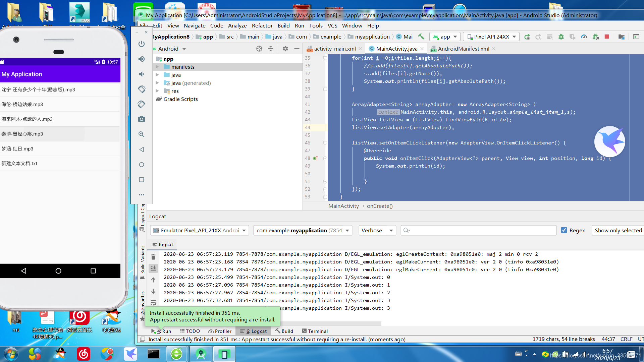Stop the running app with red square

(607, 37)
